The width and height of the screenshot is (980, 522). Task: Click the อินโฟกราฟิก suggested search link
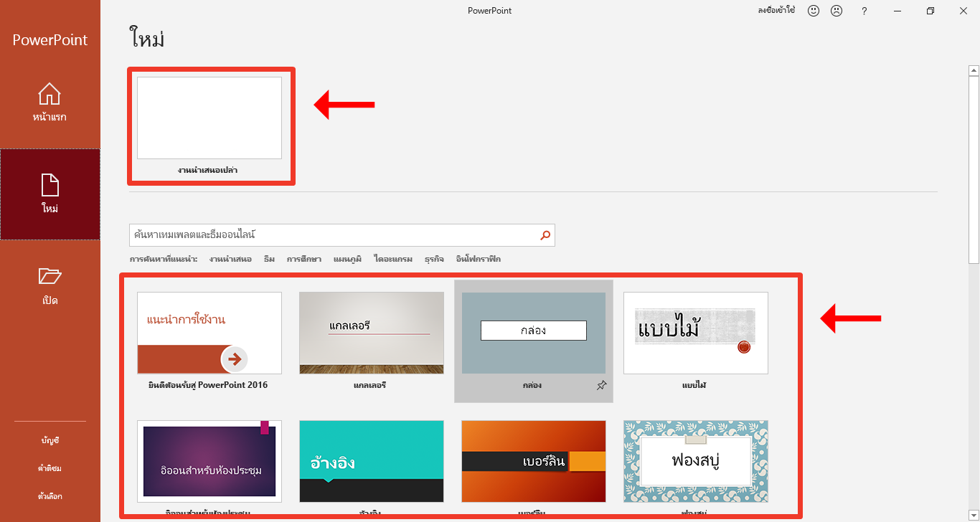pyautogui.click(x=479, y=259)
